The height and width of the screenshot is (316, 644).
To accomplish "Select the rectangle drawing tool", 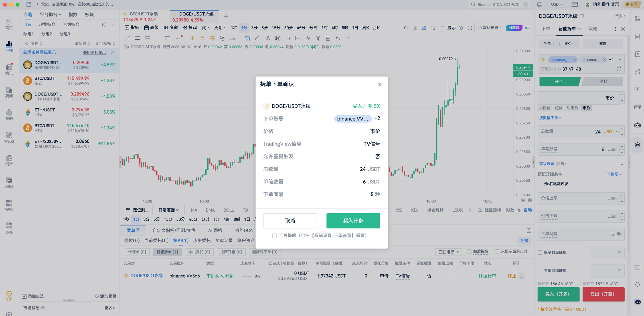I will pos(168,38).
